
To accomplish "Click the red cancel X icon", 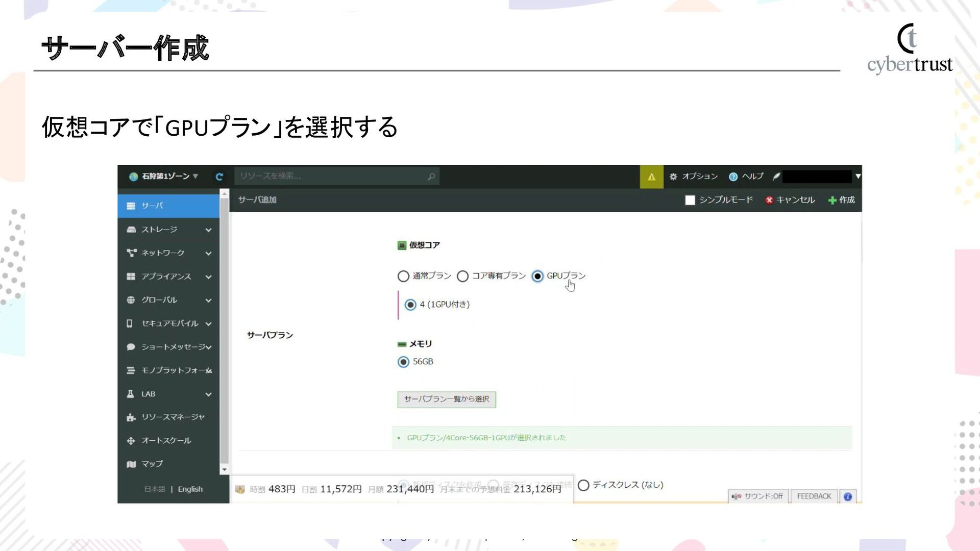I will tap(769, 200).
